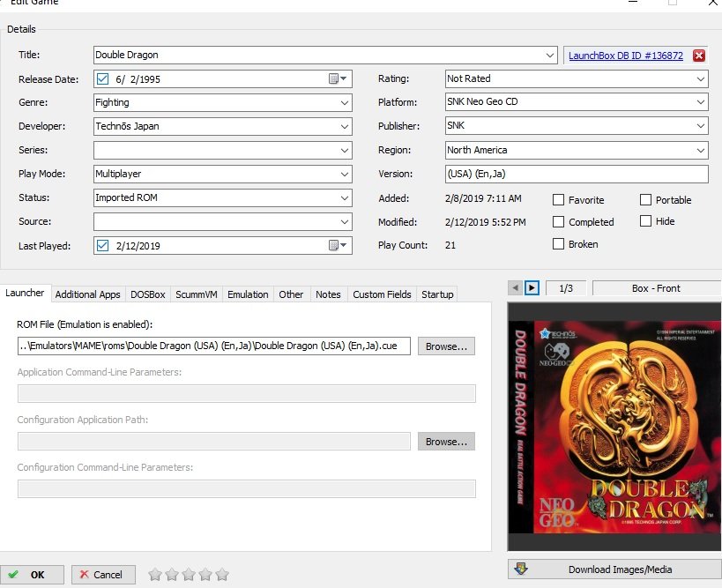
Task: Open the DOSBox tab
Action: [148, 294]
